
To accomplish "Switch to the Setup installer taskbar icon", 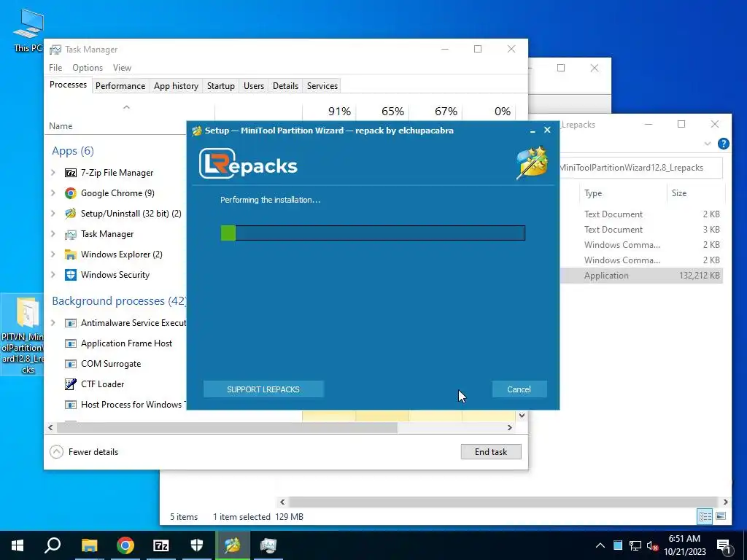I will point(233,545).
